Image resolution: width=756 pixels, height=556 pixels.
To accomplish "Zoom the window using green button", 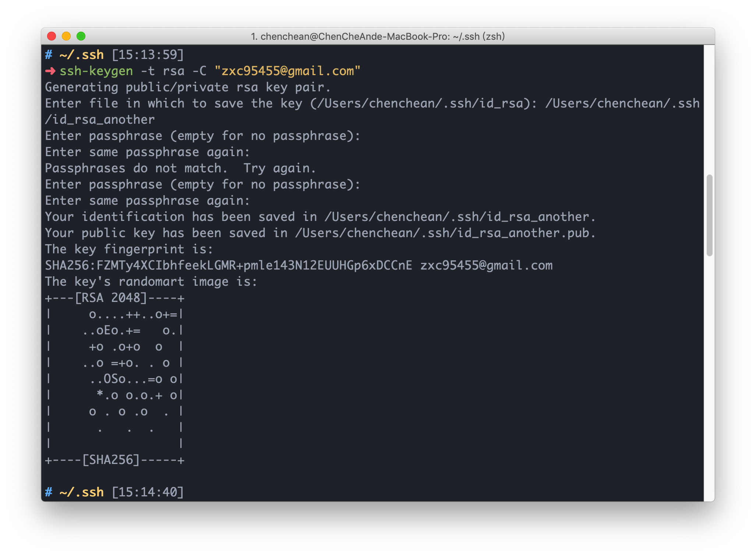I will click(81, 36).
